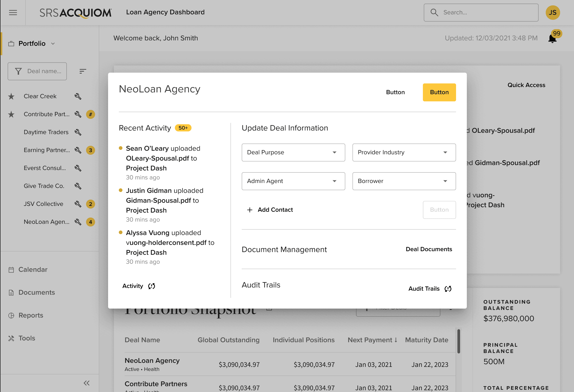Collapse the sidebar with double chevron

click(87, 383)
